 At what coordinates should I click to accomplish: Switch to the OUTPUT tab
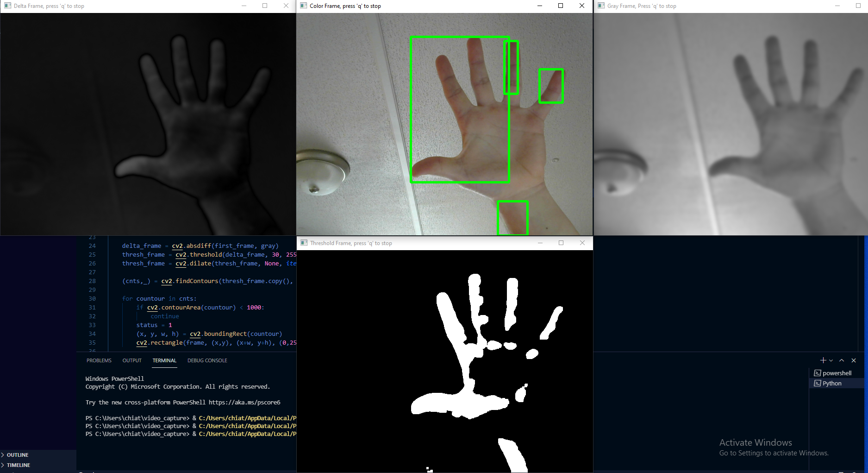tap(131, 360)
